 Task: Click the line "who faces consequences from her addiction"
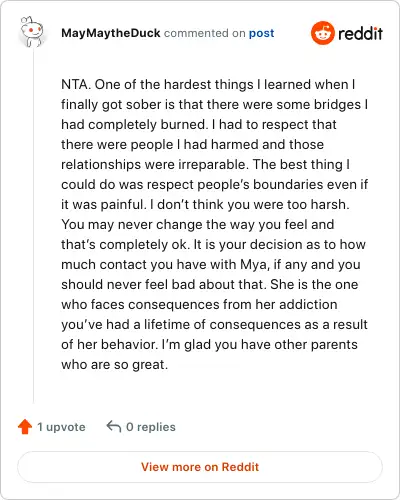click(x=199, y=305)
